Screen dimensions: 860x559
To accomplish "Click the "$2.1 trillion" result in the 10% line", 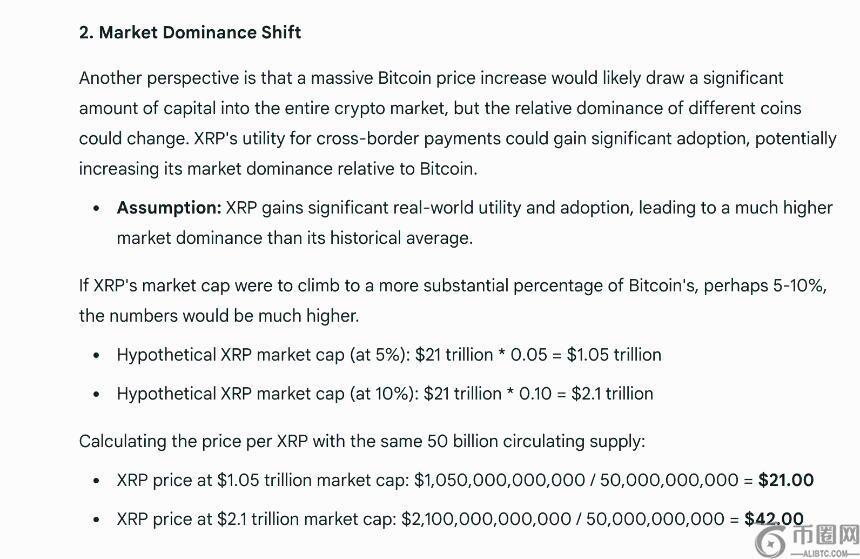I will 612,393.
